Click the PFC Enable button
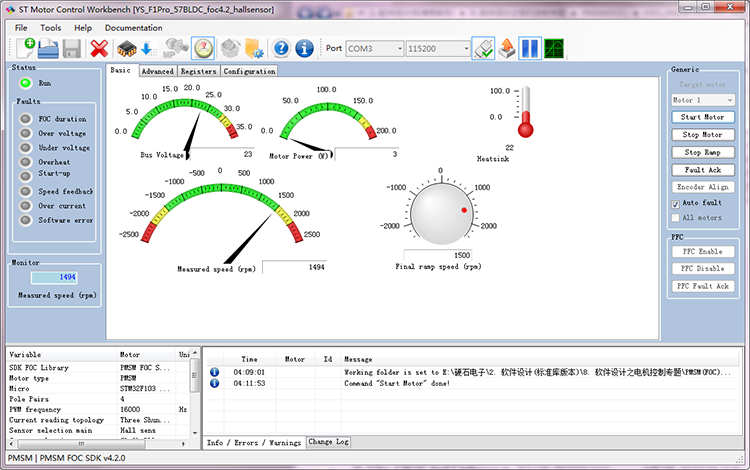 [703, 251]
